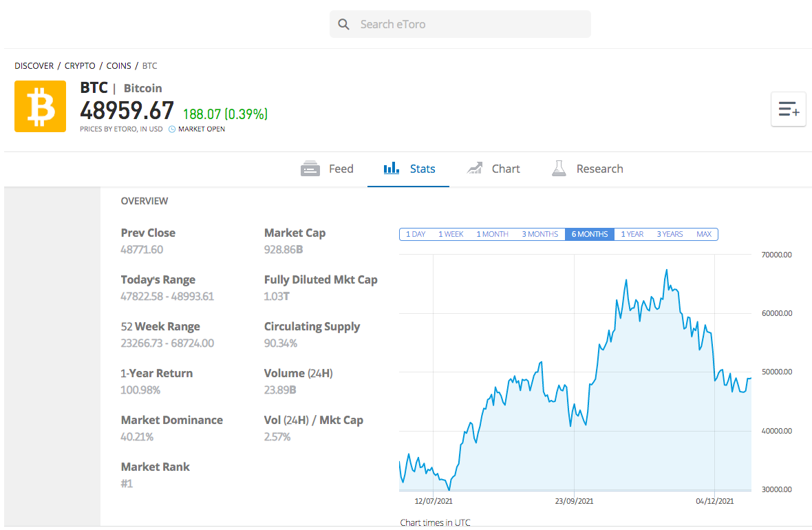This screenshot has height=530, width=812.
Task: Click Volume (24H) value 23.89B
Action: pos(280,390)
